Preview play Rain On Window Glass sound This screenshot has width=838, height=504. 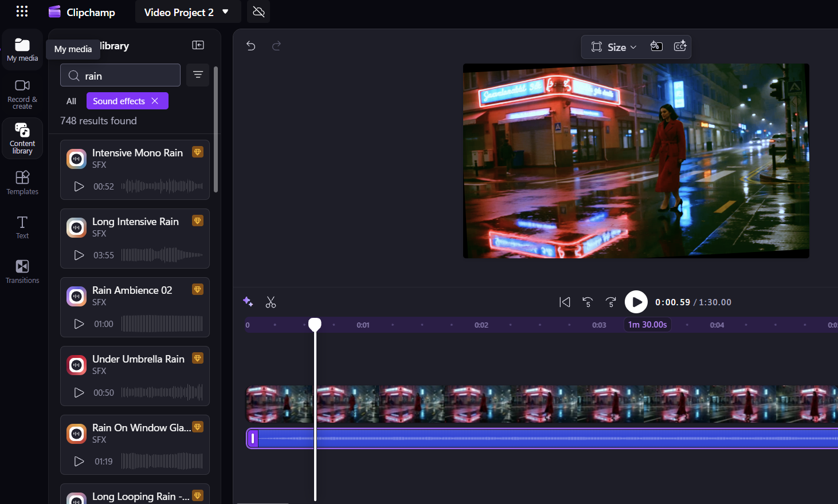[x=79, y=461]
